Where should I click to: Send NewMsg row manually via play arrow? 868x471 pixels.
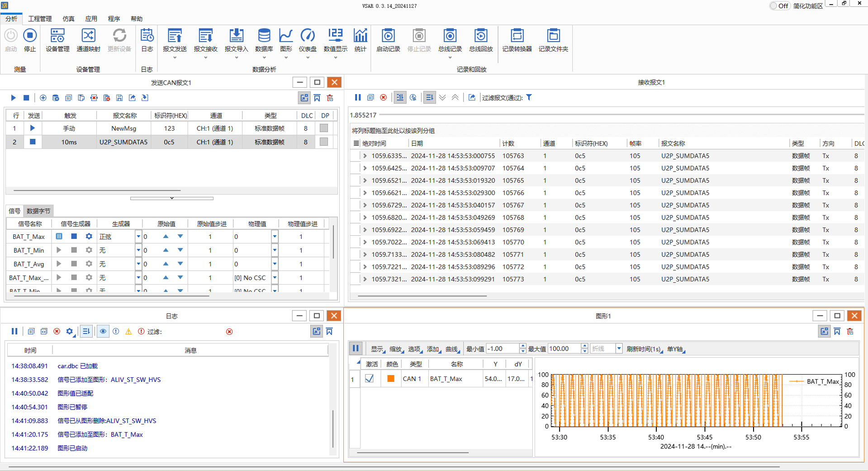click(32, 128)
